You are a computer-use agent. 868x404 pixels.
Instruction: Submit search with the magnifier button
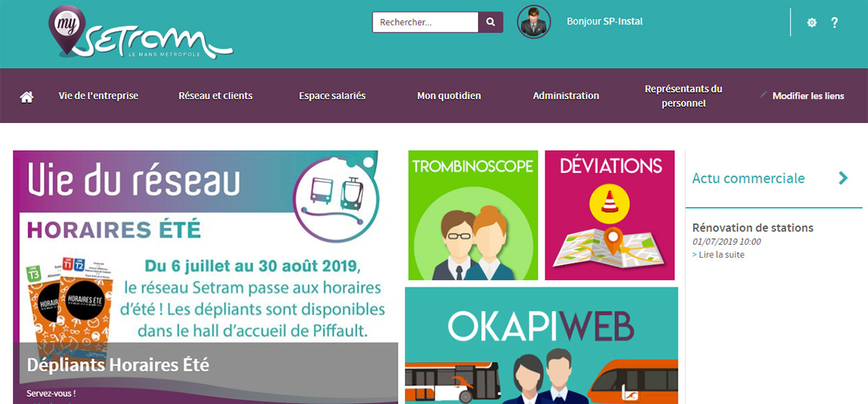pyautogui.click(x=490, y=22)
